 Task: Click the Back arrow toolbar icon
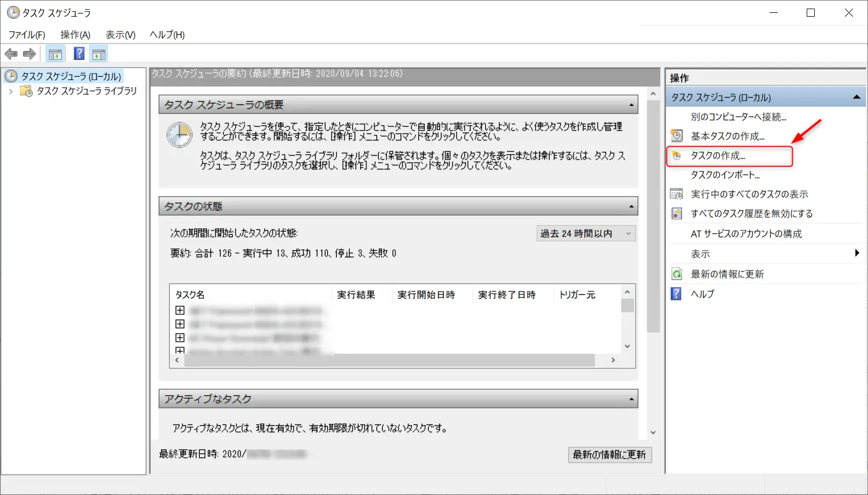click(x=11, y=54)
